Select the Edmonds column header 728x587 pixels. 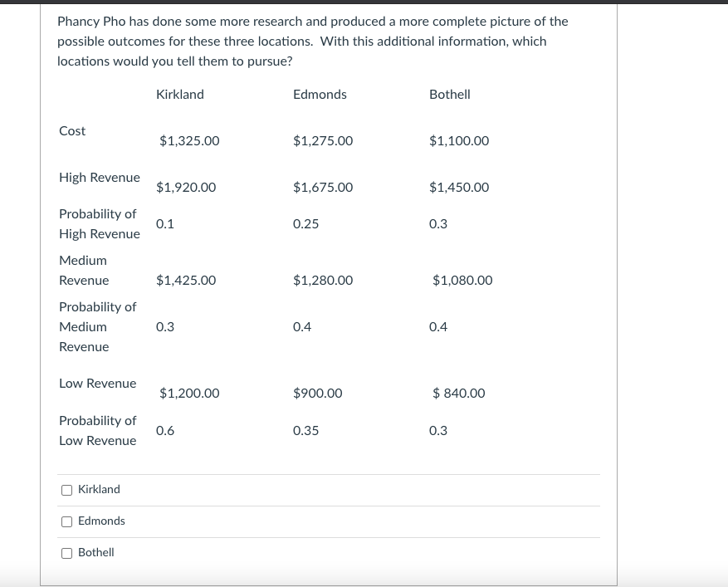(x=320, y=94)
